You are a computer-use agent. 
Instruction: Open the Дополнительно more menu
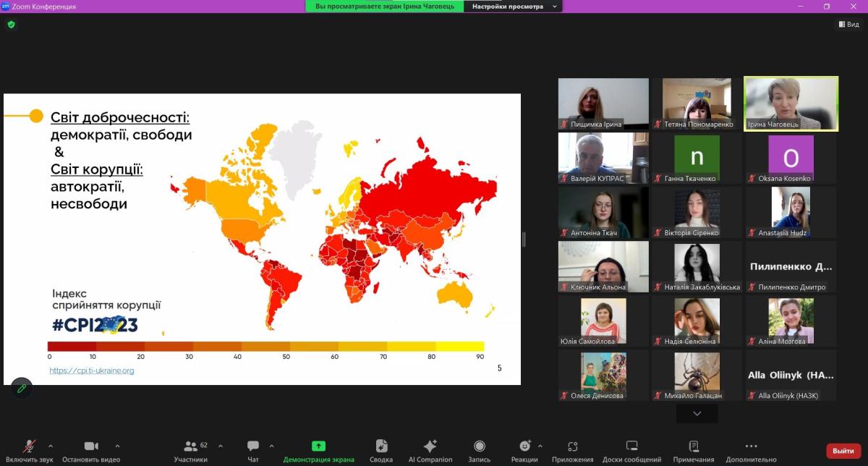click(751, 446)
